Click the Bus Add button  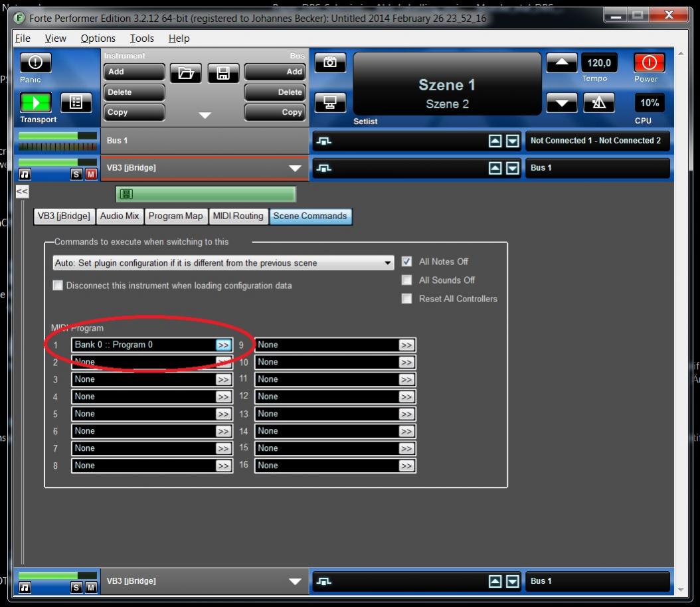(275, 72)
